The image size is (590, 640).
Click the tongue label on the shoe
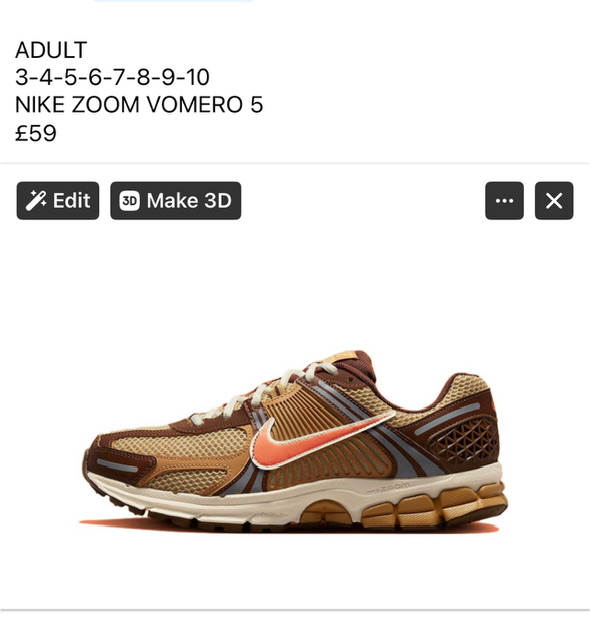point(342,356)
